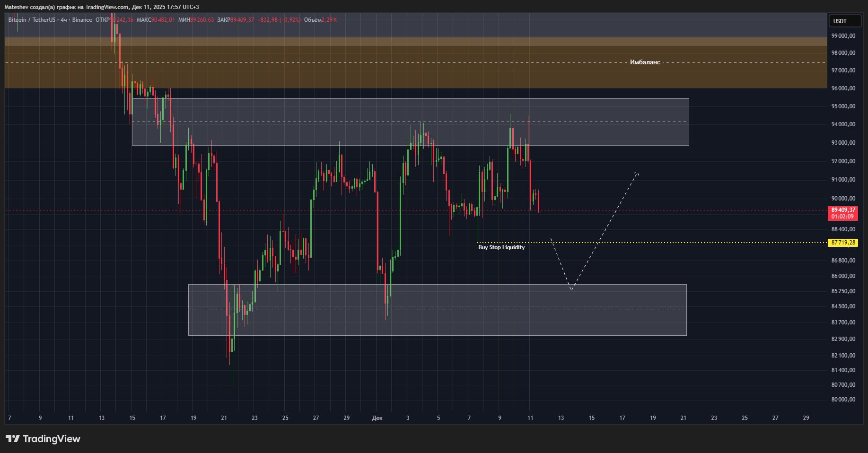Screen dimensions: 868x453
Task: Click the 99 000,00 price axis label
Action: 843,35
